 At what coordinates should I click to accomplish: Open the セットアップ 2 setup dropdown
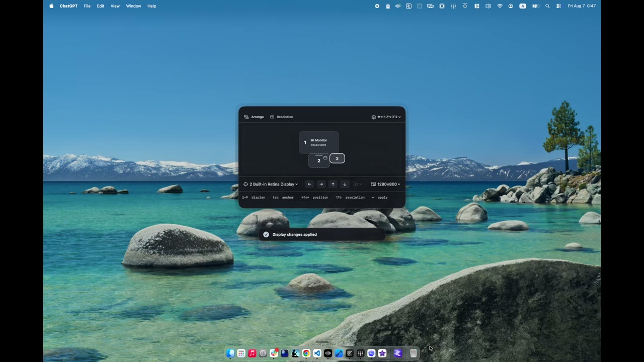click(386, 117)
